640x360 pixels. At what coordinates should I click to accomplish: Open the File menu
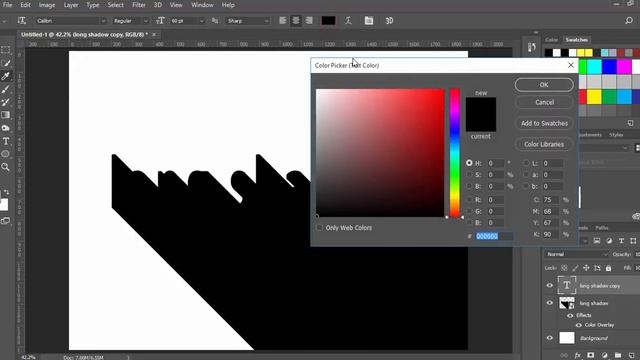click(7, 5)
